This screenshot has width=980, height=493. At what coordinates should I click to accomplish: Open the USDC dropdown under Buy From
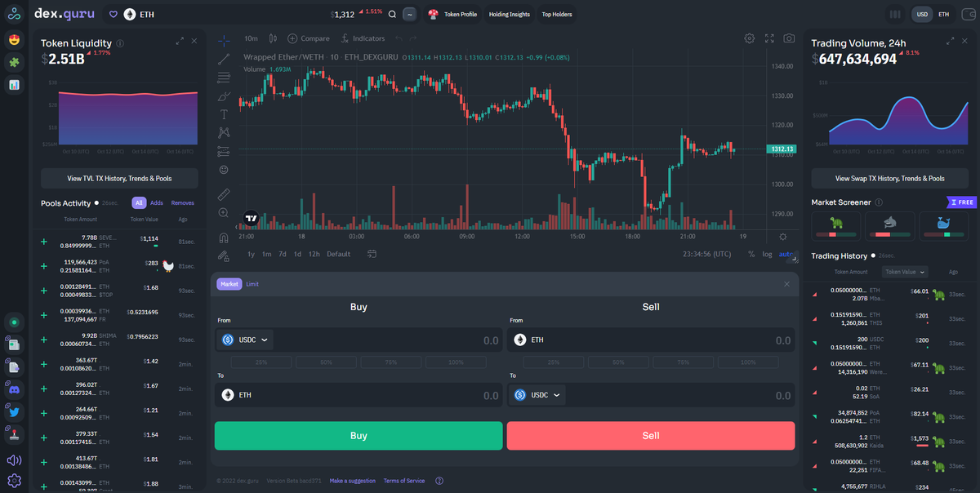click(243, 340)
